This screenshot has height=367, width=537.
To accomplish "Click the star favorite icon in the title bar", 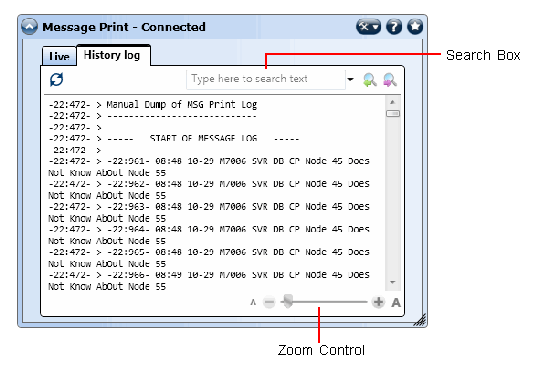I will [415, 26].
